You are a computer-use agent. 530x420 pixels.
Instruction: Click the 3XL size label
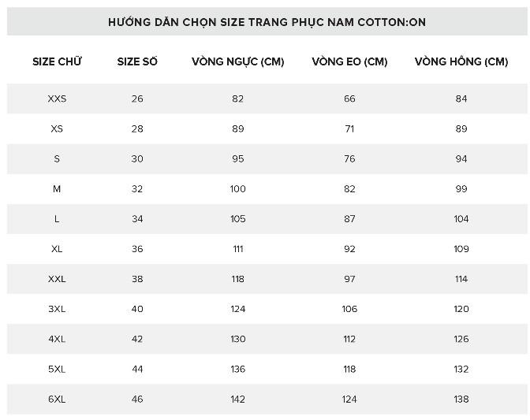tap(57, 309)
